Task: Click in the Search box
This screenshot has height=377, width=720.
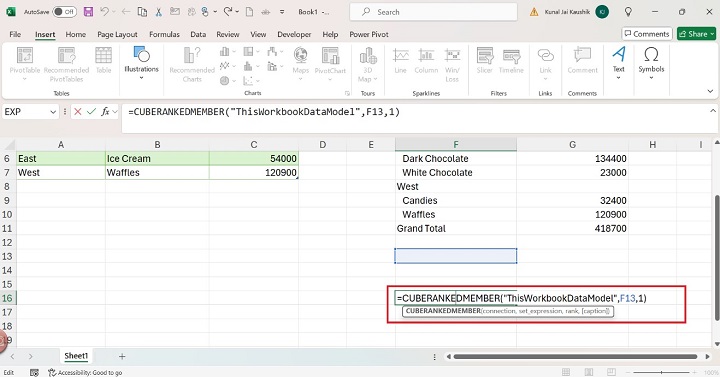Action: (x=433, y=12)
